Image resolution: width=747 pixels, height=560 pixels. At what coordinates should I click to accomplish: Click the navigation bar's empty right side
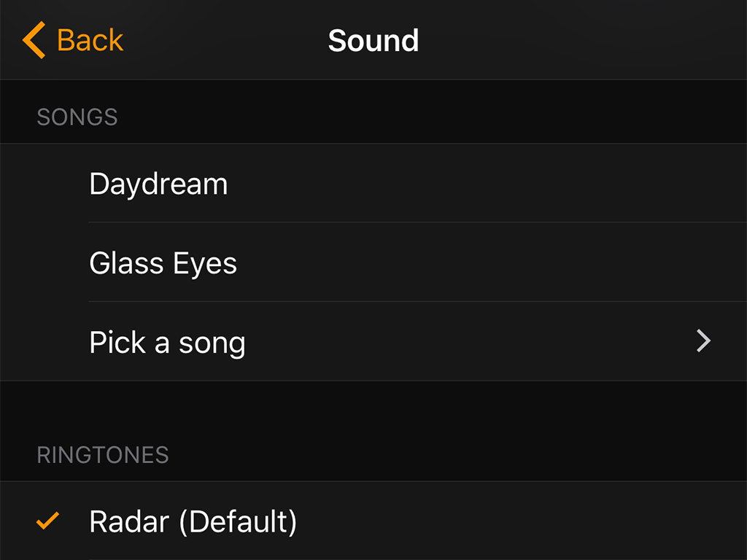point(620,40)
